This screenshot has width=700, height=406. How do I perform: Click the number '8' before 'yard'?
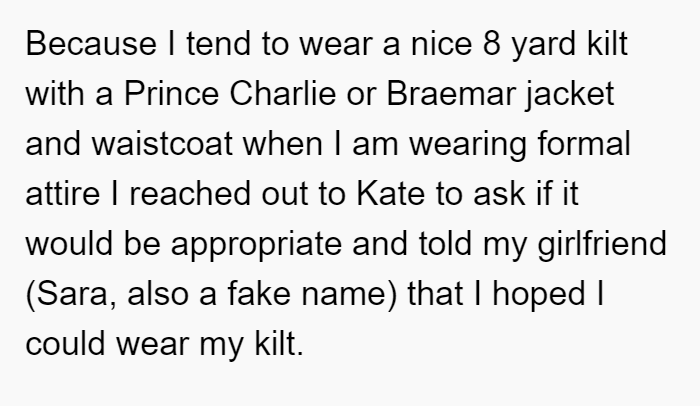point(492,44)
